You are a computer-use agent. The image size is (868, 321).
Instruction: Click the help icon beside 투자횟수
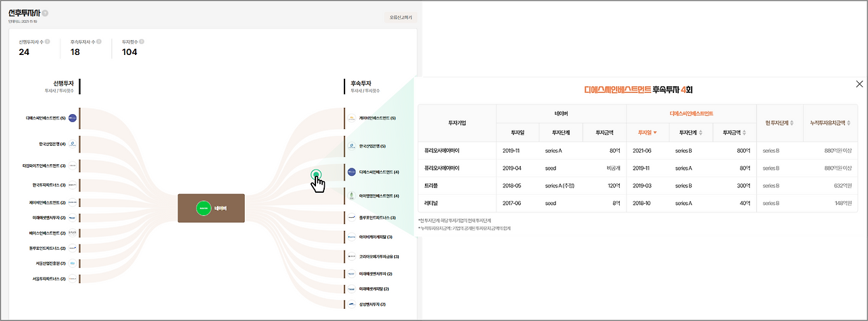[142, 41]
